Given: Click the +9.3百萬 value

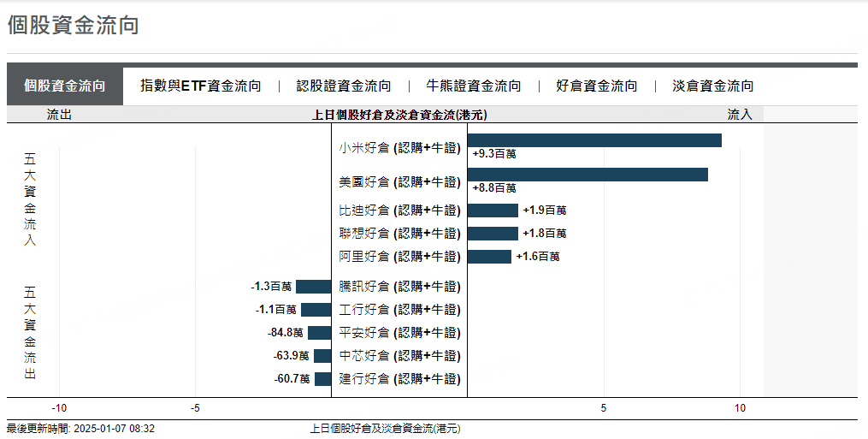Looking at the screenshot, I should tap(494, 154).
